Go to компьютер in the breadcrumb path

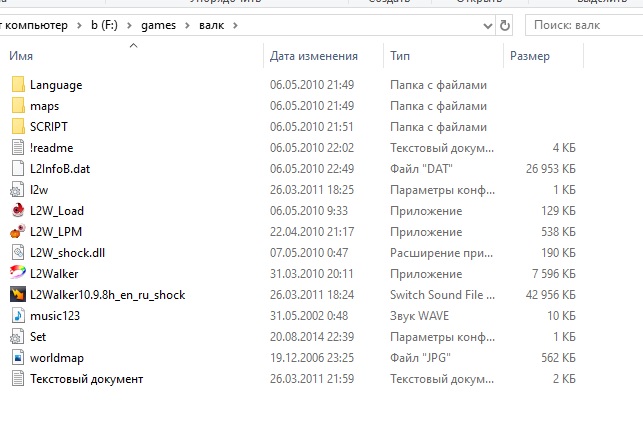(x=35, y=25)
